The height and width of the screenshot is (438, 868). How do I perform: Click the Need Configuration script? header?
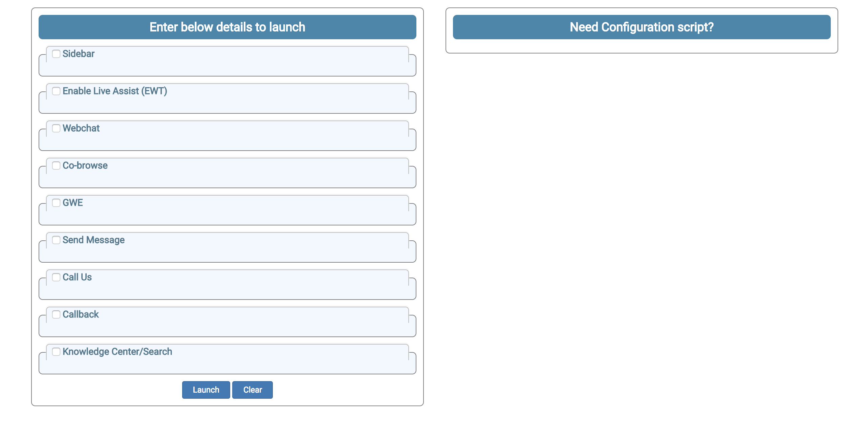641,27
